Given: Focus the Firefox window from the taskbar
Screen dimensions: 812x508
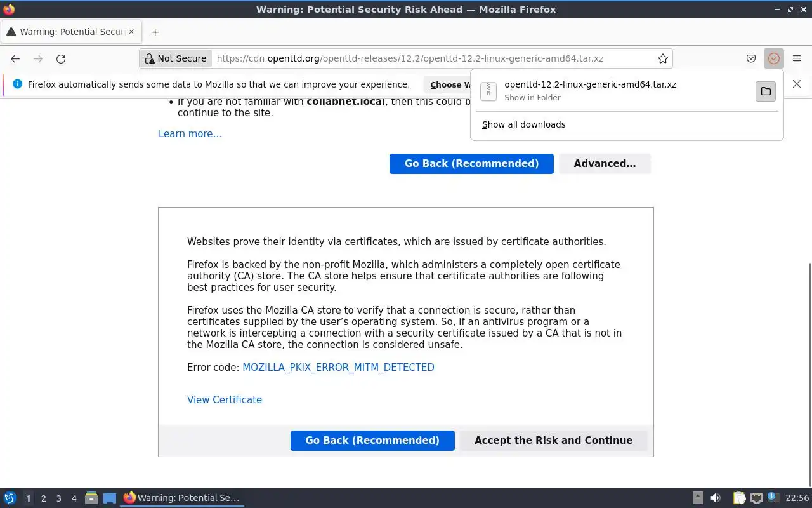Looking at the screenshot, I should pyautogui.click(x=182, y=498).
